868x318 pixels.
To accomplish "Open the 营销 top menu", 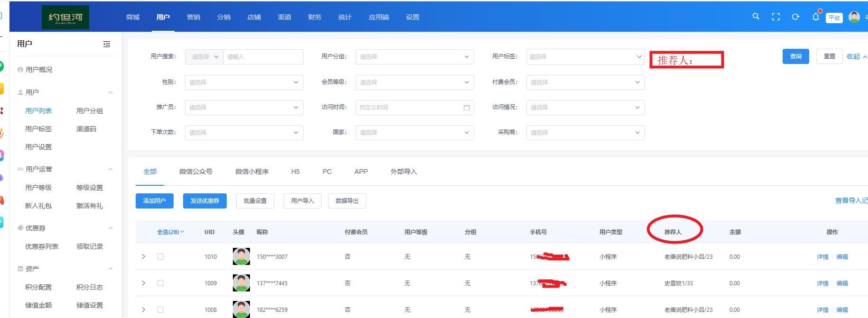I will [x=193, y=17].
